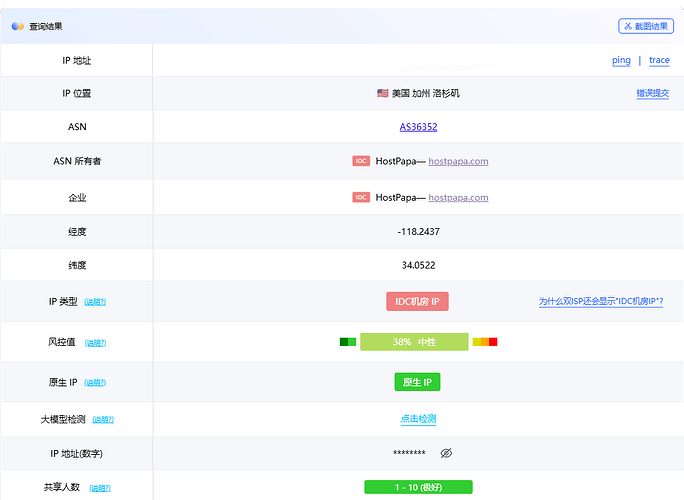Click the red risk scale swatch
The image size is (684, 500).
point(493,342)
